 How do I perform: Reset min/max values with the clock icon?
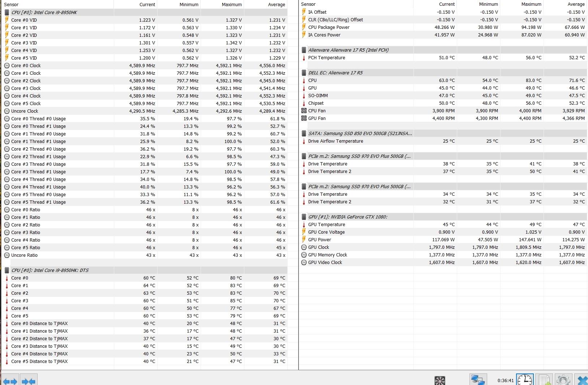click(524, 380)
